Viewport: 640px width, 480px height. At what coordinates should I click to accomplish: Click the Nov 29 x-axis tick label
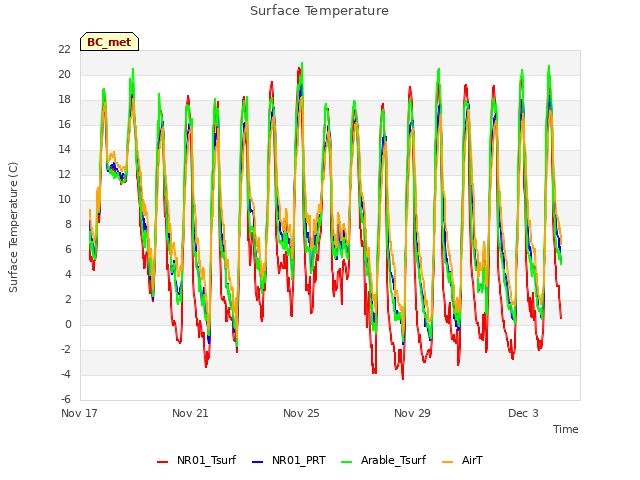point(412,413)
